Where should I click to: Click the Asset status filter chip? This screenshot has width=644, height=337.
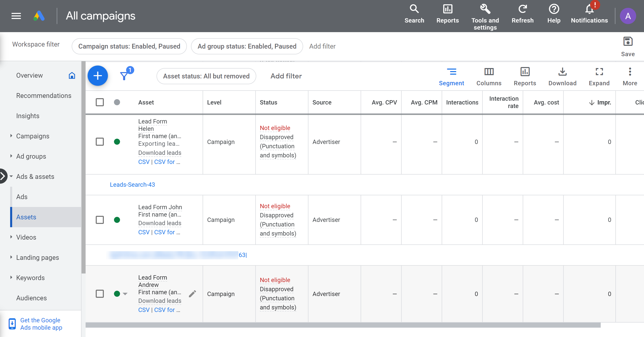pos(206,76)
